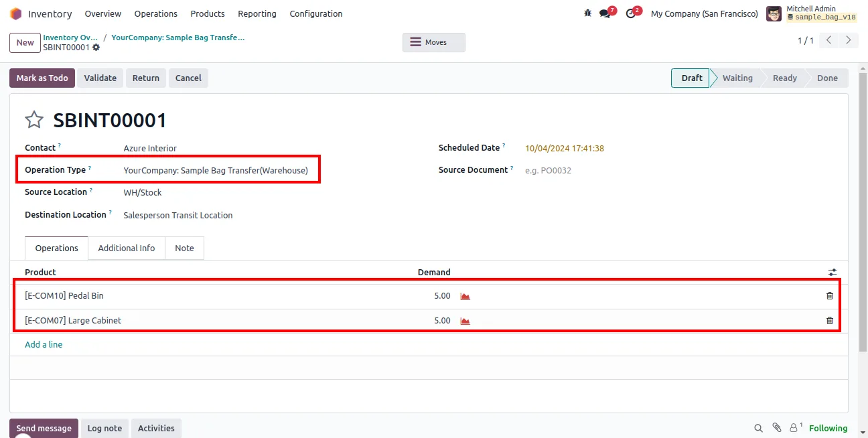Select the Draft status stage
The height and width of the screenshot is (438, 868).
tap(691, 78)
